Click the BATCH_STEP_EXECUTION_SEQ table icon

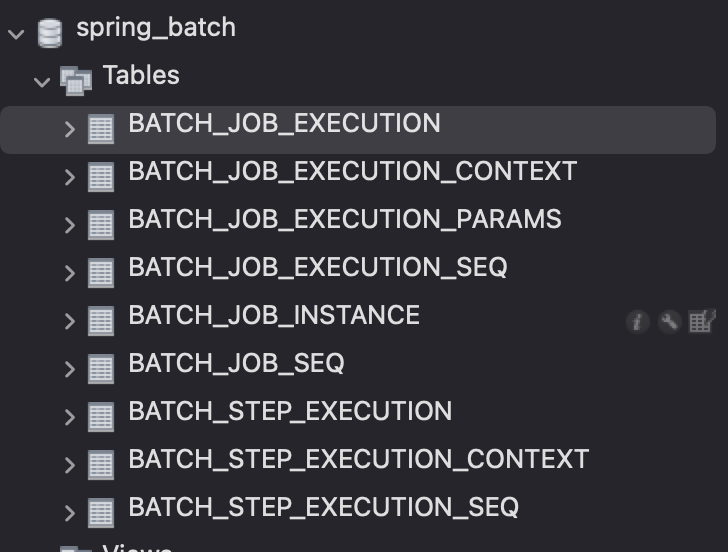tap(101, 513)
